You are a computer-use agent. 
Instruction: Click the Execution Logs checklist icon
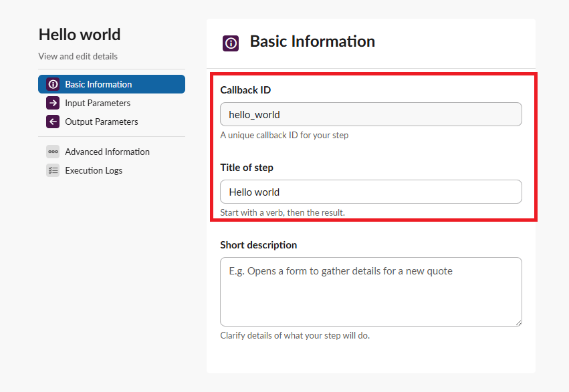pyautogui.click(x=53, y=170)
